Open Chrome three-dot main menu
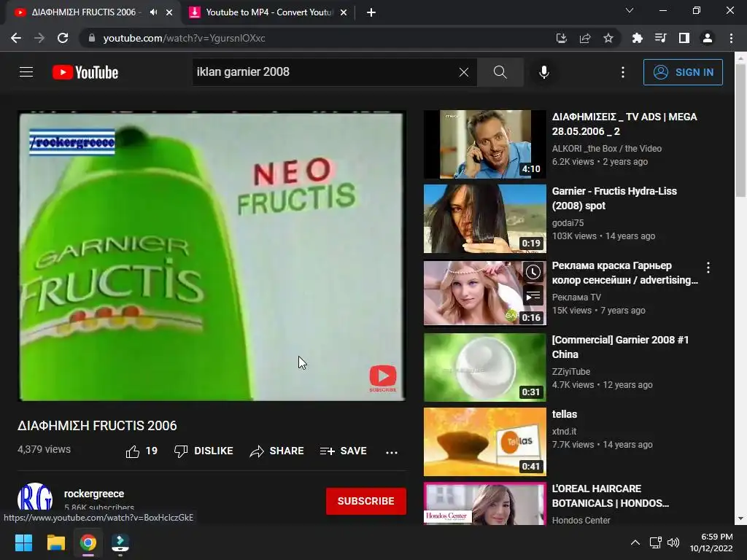The width and height of the screenshot is (747, 560). coord(731,38)
